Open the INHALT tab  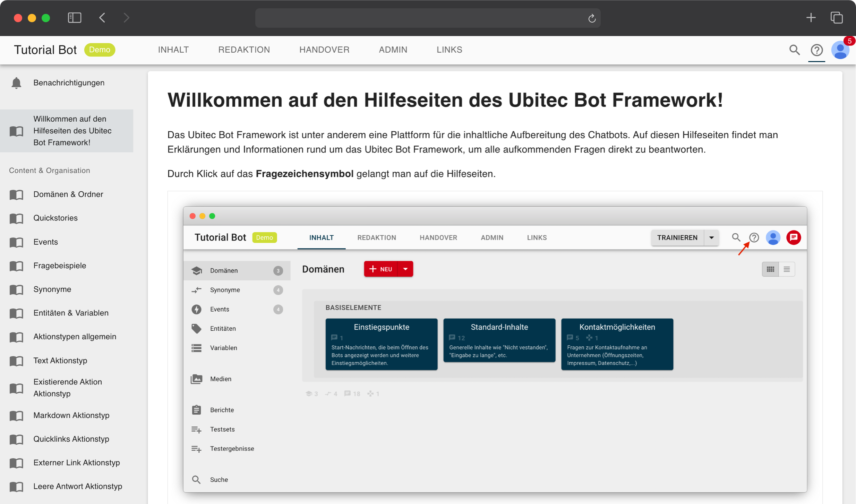[x=173, y=50]
